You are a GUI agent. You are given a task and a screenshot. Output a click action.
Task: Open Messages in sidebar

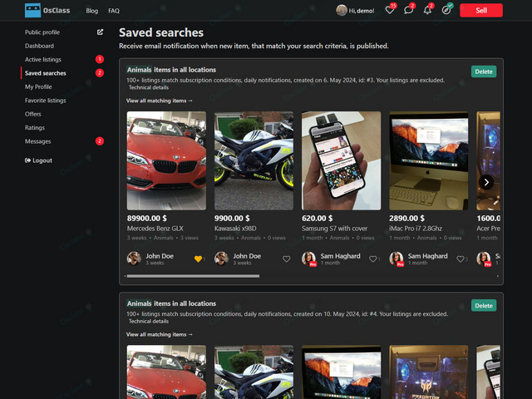click(x=38, y=141)
